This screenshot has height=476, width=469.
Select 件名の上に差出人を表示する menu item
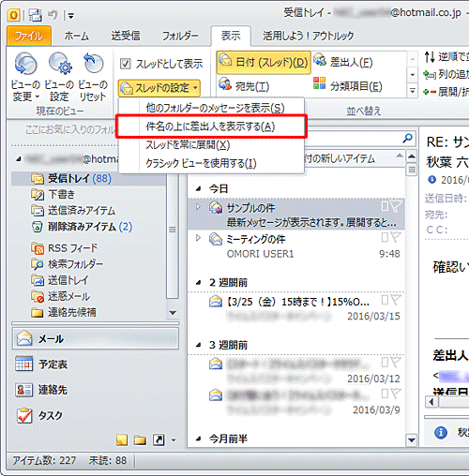point(210,126)
